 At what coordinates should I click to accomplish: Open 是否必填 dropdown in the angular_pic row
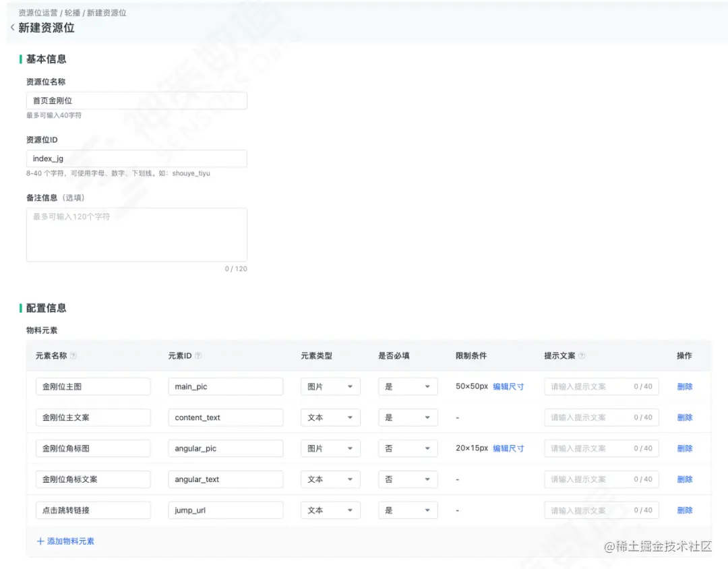pos(408,448)
